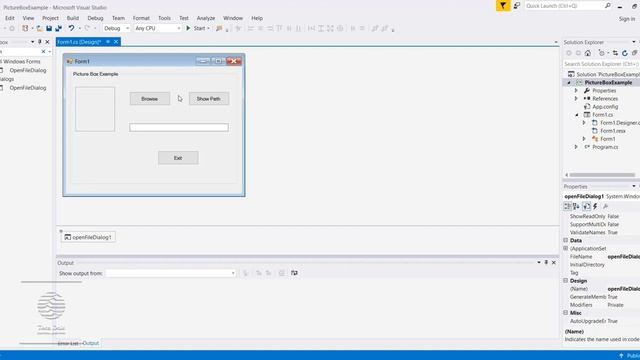Open the Build menu
Viewport: 640px width, 360px height.
(x=73, y=18)
